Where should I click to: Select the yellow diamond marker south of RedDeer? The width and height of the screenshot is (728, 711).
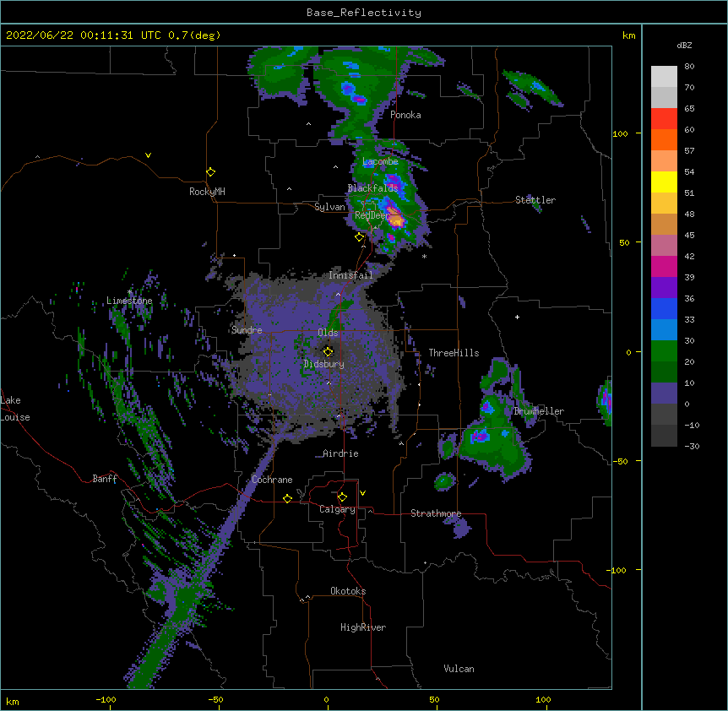click(x=360, y=237)
